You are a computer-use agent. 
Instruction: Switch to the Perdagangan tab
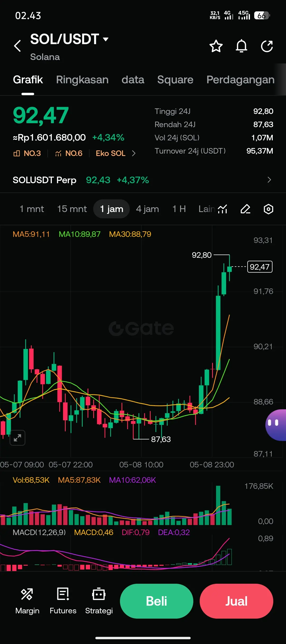[x=240, y=80]
